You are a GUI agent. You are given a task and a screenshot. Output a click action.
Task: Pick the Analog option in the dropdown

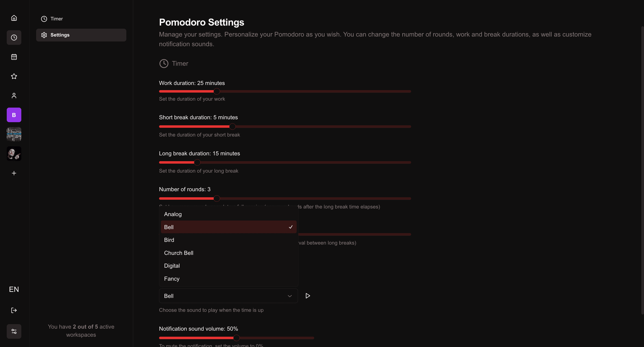click(x=228, y=214)
